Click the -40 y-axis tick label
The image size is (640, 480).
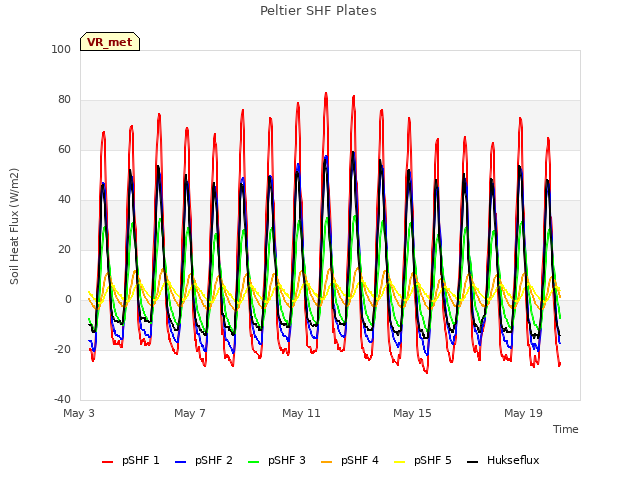pyautogui.click(x=62, y=399)
